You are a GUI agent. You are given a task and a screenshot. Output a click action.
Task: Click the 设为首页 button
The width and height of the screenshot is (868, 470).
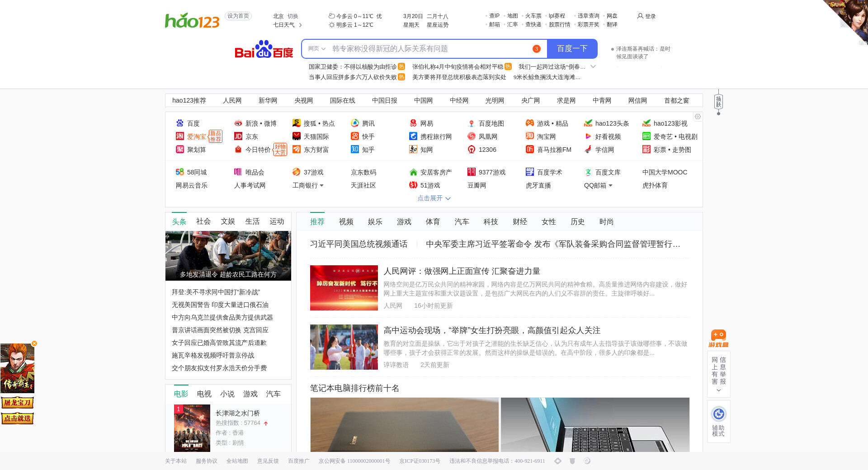(x=238, y=16)
